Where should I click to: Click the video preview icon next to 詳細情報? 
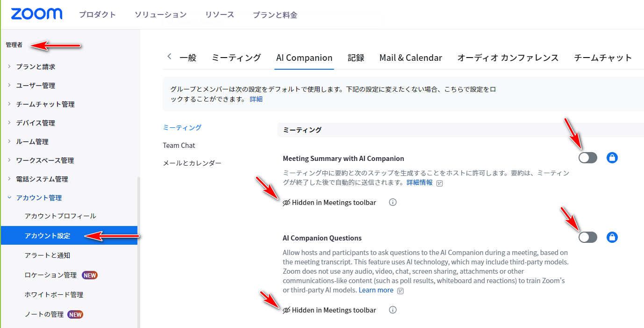(x=438, y=182)
